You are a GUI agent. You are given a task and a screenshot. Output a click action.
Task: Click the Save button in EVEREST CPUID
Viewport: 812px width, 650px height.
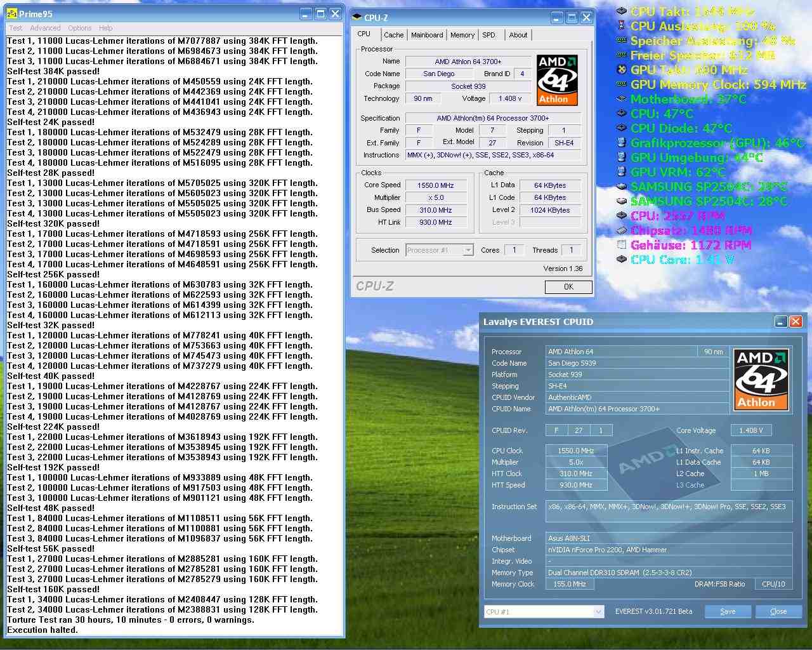click(x=728, y=611)
